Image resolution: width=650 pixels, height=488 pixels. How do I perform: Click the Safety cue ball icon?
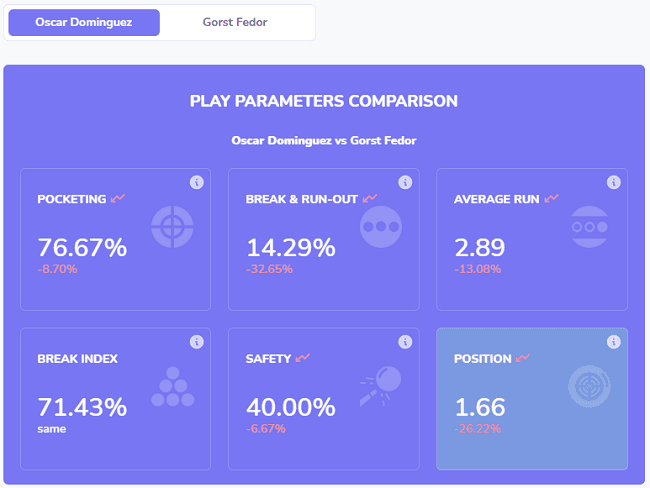pyautogui.click(x=381, y=387)
